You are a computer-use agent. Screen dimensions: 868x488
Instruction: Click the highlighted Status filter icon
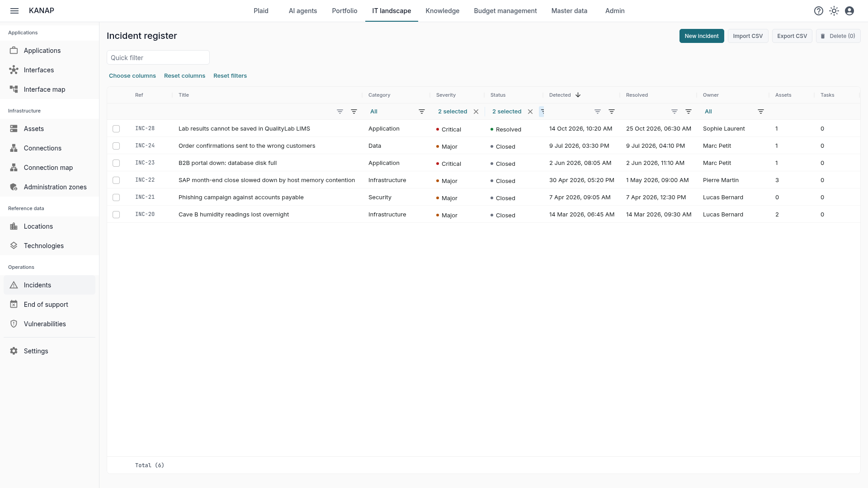pyautogui.click(x=542, y=112)
